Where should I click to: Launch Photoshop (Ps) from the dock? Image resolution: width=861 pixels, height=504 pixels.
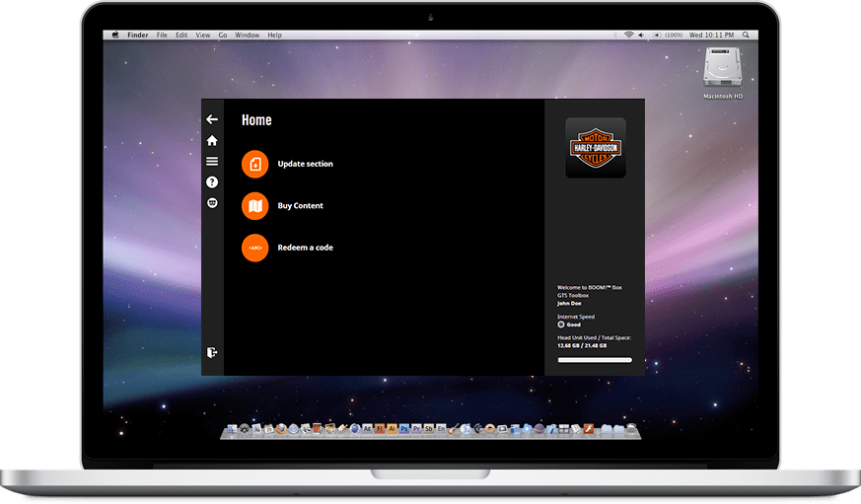(404, 428)
